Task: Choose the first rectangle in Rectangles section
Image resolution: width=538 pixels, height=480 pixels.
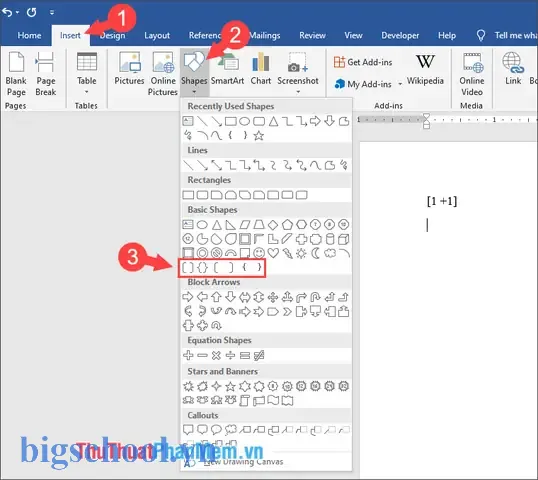Action: point(188,195)
